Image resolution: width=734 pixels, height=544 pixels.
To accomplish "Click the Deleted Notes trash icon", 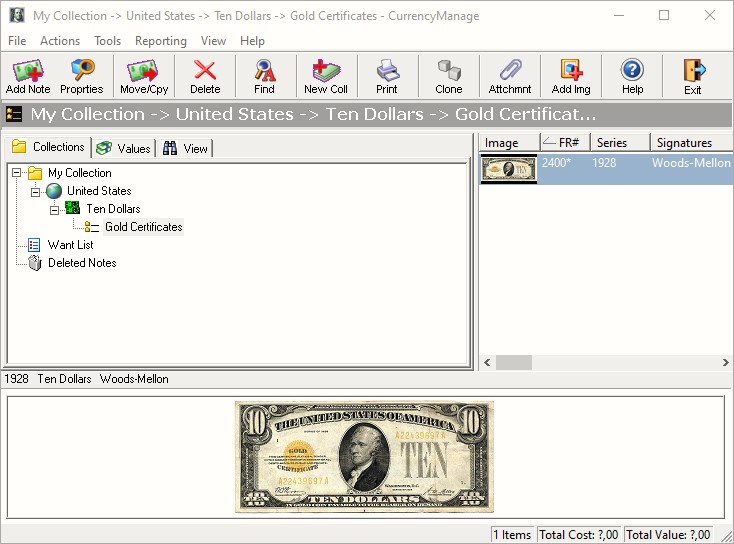I will [35, 263].
